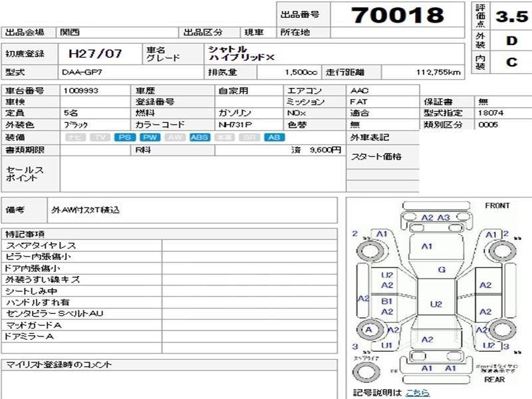Viewport: 532px width, 399px height.
Task: Click the lot number 70018
Action: tap(398, 15)
